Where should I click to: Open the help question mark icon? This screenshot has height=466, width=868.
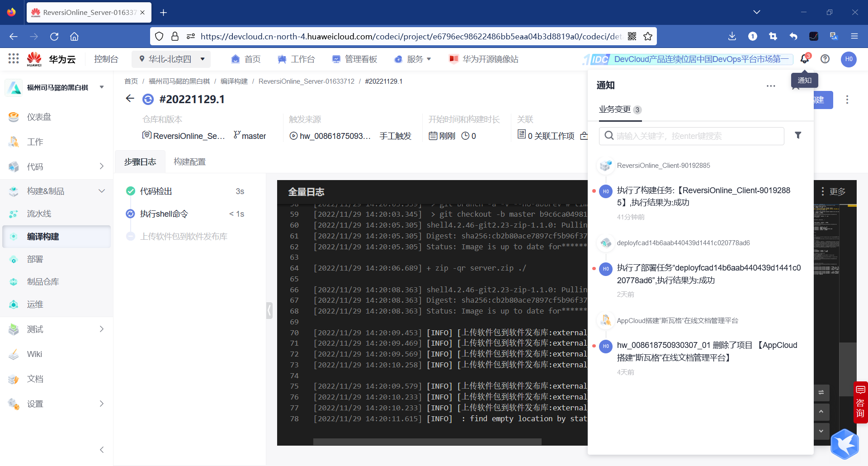pyautogui.click(x=825, y=59)
